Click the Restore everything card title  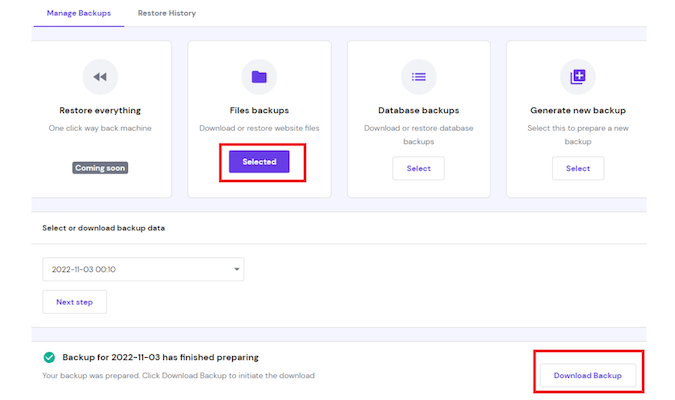(x=100, y=110)
